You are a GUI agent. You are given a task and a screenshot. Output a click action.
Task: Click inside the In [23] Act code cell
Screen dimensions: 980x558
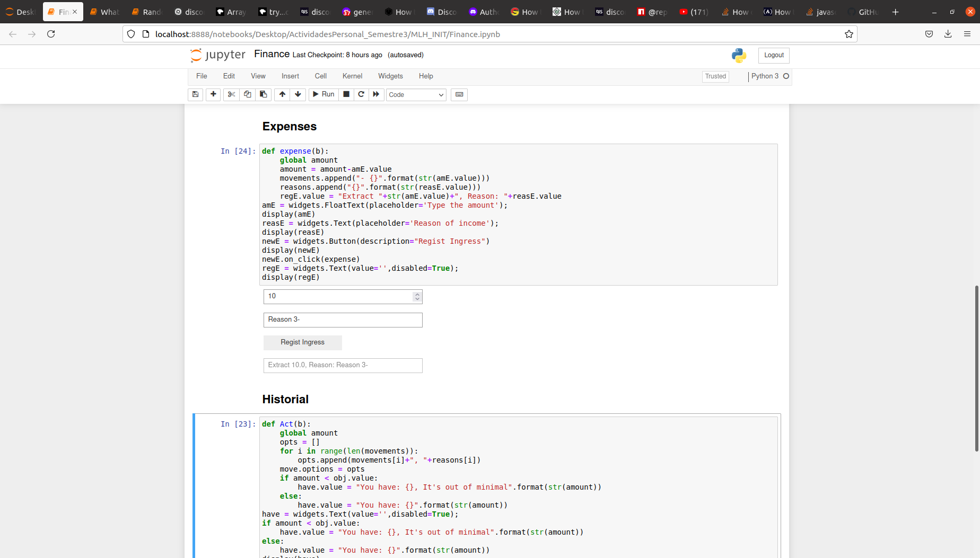coord(519,488)
